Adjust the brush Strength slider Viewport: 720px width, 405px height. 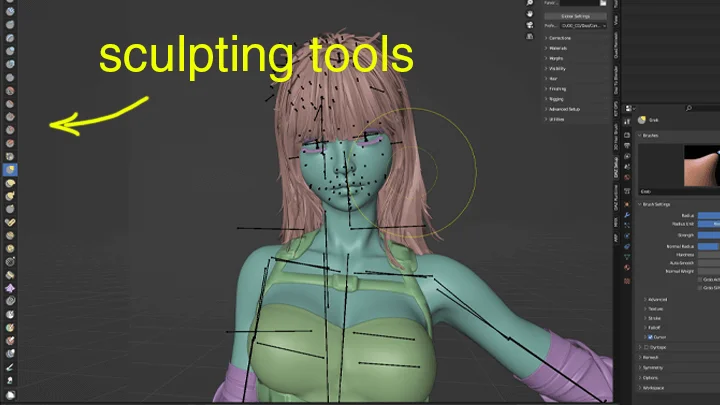tap(709, 235)
